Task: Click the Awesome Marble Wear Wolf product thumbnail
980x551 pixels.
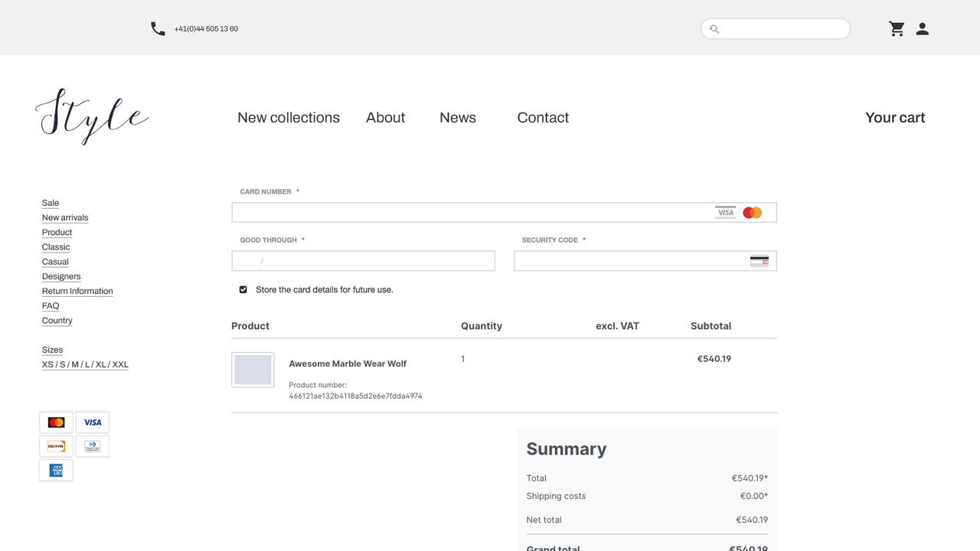Action: pos(253,370)
